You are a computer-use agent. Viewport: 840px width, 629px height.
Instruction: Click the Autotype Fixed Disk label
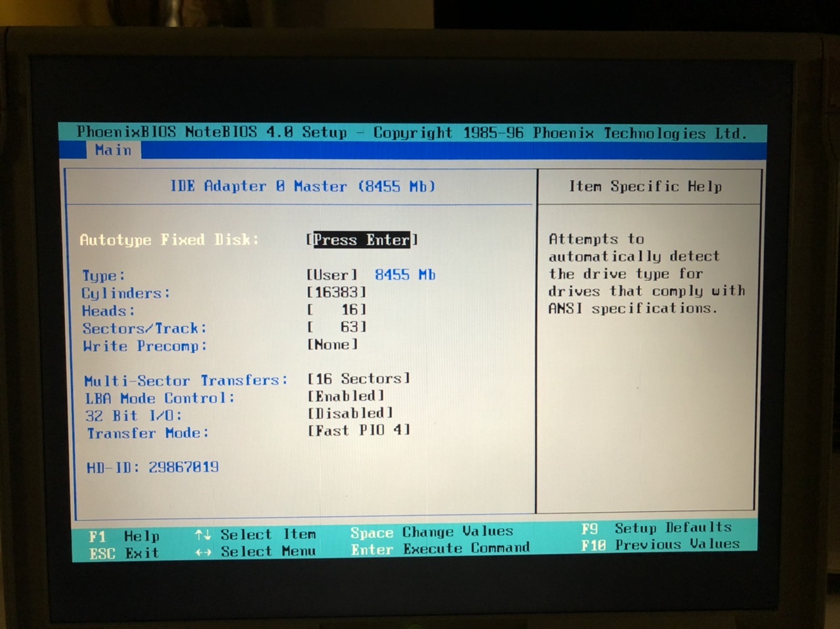(169, 240)
